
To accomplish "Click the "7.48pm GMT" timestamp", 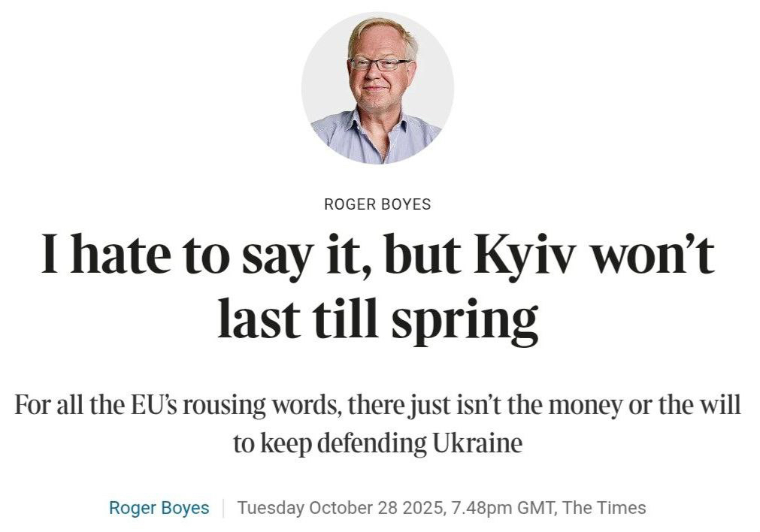I will pyautogui.click(x=502, y=507).
